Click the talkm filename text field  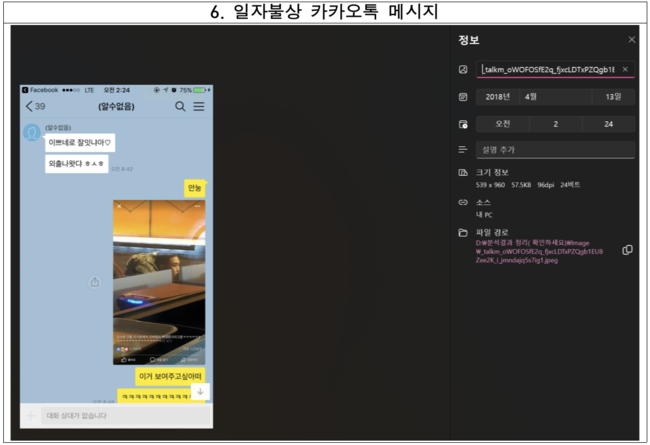coord(546,70)
